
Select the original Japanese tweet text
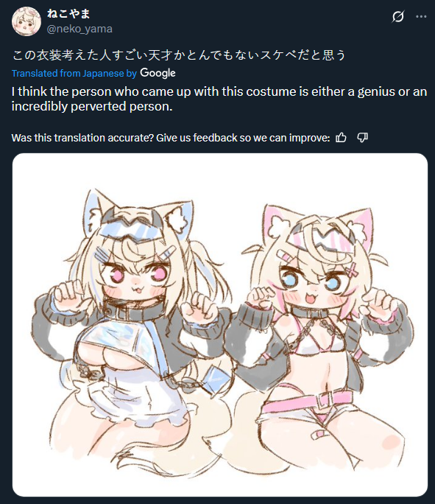(x=179, y=55)
